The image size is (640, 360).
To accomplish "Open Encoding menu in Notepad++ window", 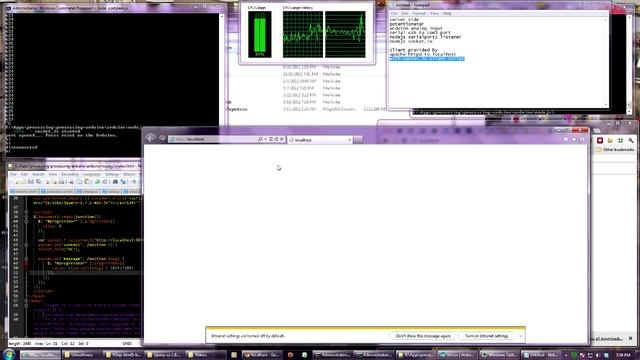I will coord(70,174).
